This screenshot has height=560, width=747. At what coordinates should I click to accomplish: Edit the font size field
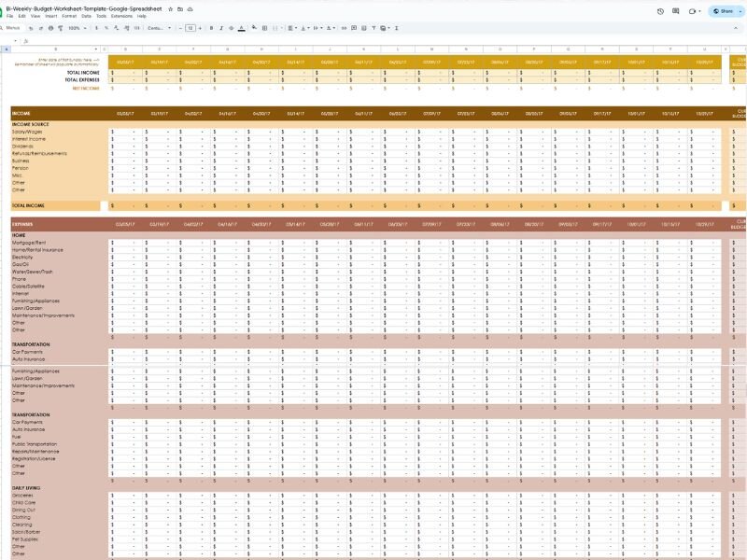click(190, 28)
